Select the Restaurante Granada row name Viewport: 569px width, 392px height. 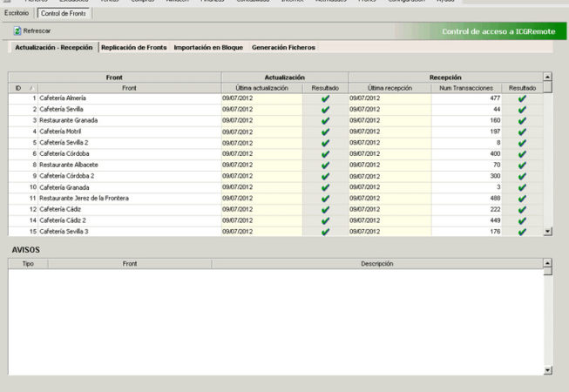[x=68, y=120]
